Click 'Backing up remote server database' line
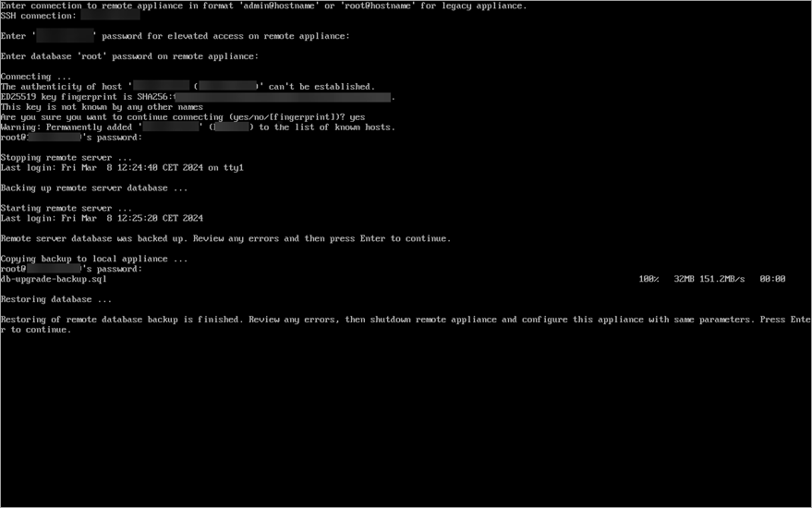Image resolution: width=812 pixels, height=508 pixels. point(93,188)
